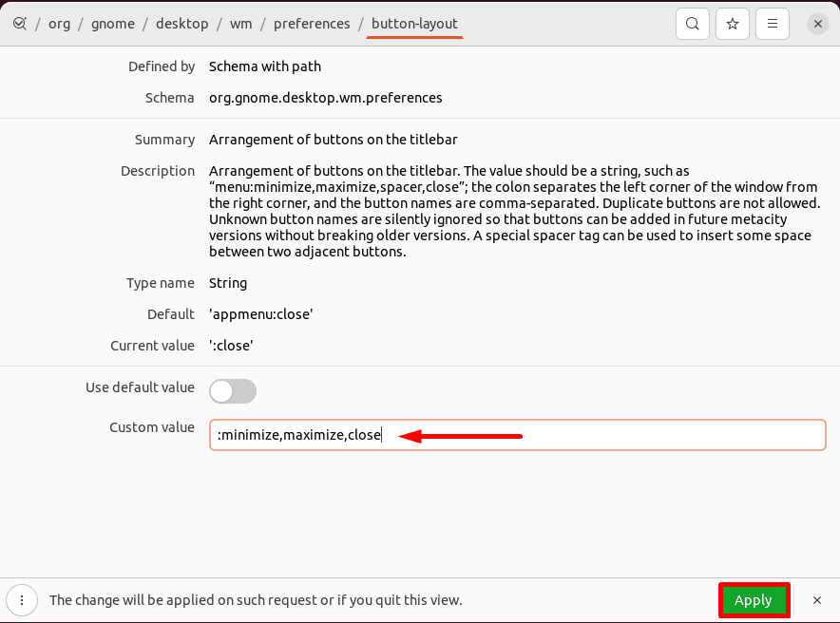Open the hamburger menu in the header
Image resolution: width=840 pixels, height=623 pixels.
coord(772,24)
